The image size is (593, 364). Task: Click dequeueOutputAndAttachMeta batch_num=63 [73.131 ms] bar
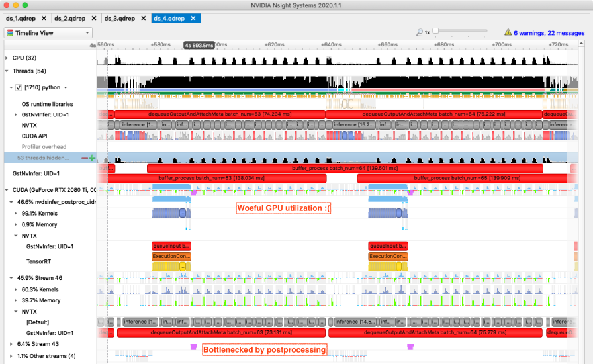221,333
